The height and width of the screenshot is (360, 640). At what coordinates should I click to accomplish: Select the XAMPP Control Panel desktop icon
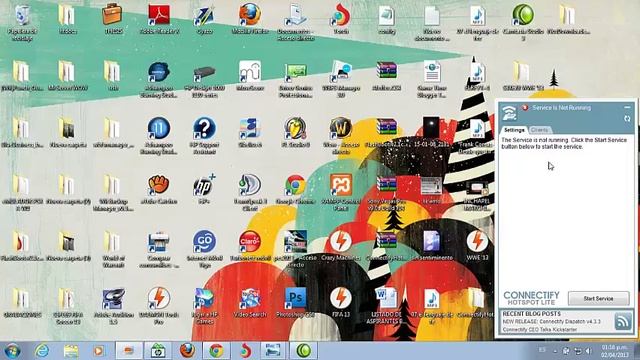pos(341,193)
